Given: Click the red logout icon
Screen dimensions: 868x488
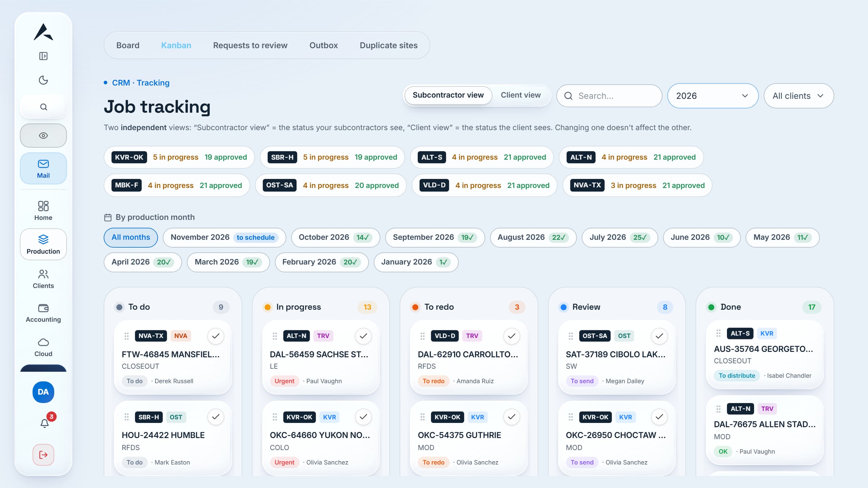Looking at the screenshot, I should (x=43, y=455).
